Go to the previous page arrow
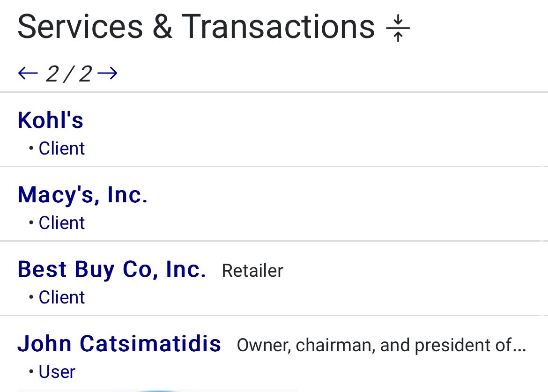The height and width of the screenshot is (392, 548). [x=28, y=74]
